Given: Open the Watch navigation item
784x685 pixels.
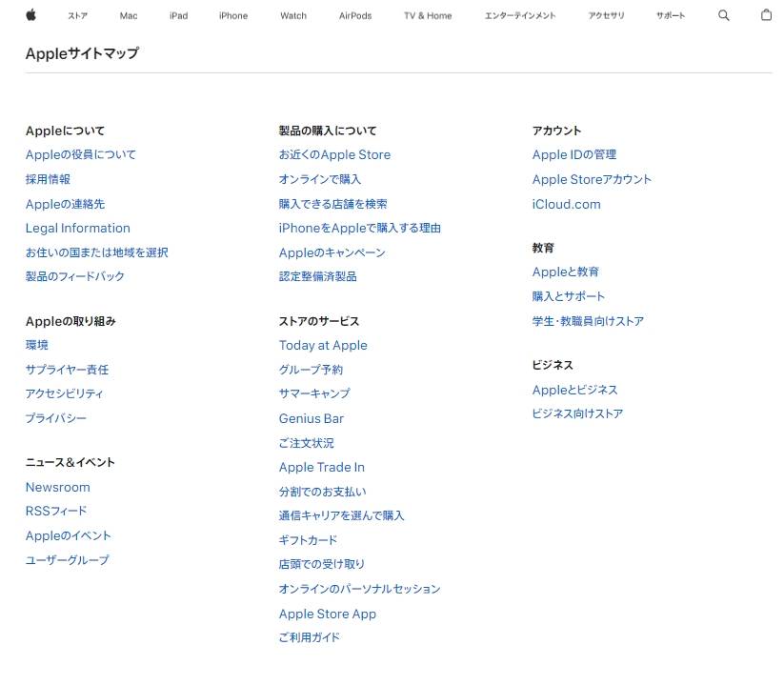Looking at the screenshot, I should pos(293,16).
